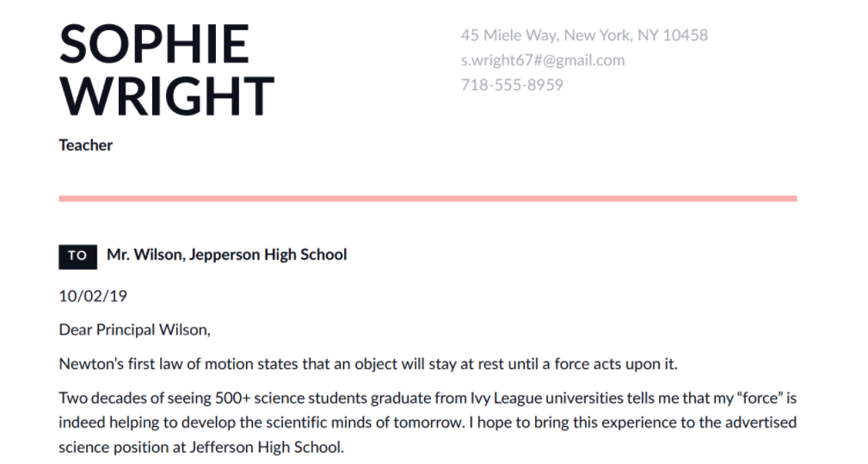Screen dimensions: 868x464
Task: Click the date 10/02/19
Action: point(93,296)
